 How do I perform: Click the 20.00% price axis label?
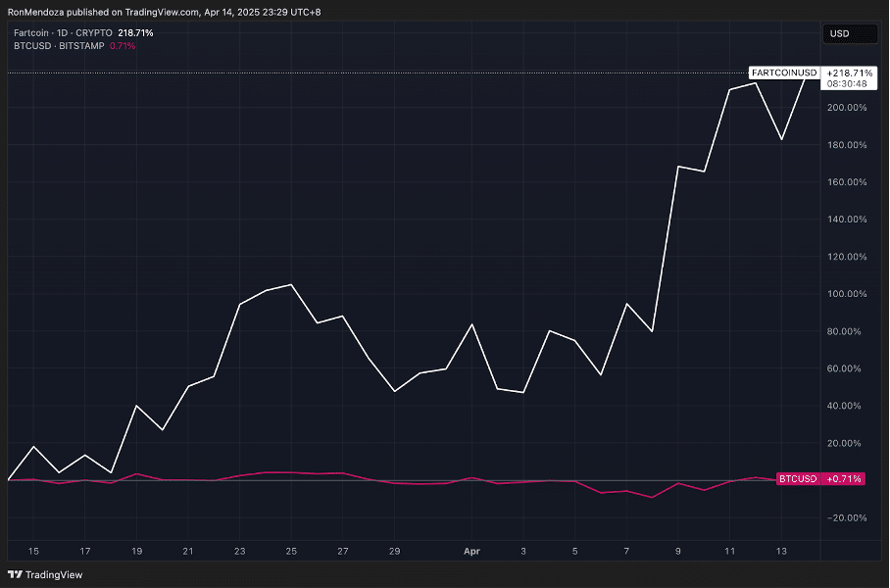844,443
